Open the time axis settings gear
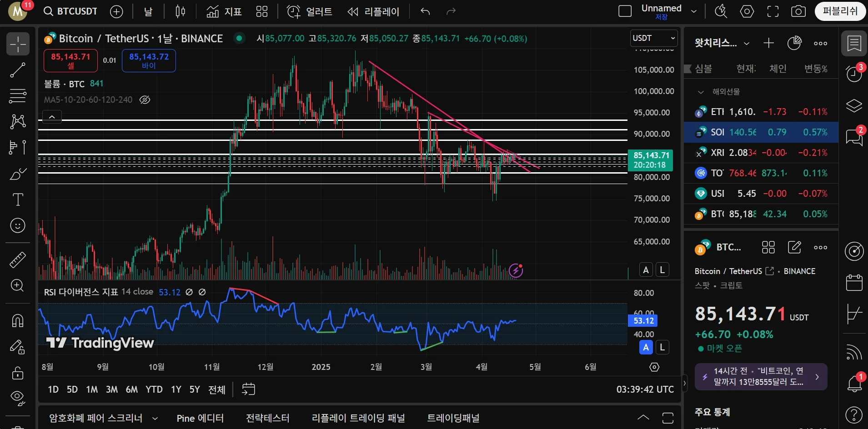The width and height of the screenshot is (868, 429). click(x=654, y=367)
